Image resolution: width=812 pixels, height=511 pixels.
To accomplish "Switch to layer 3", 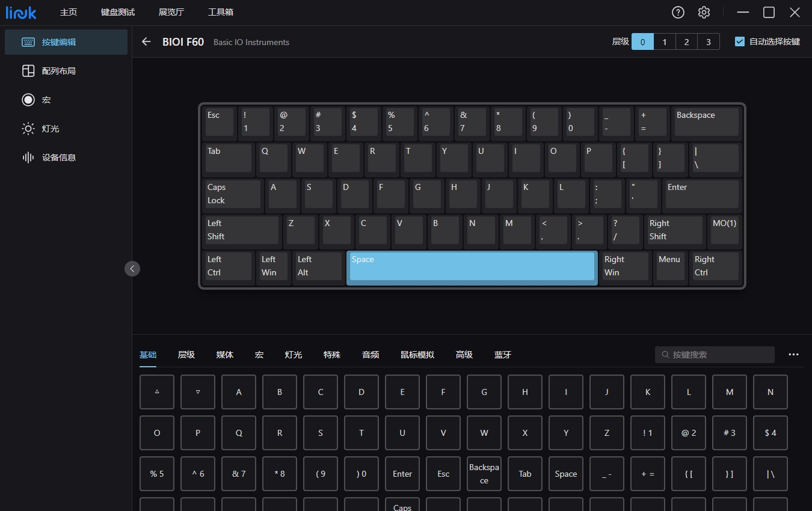I will (x=709, y=41).
